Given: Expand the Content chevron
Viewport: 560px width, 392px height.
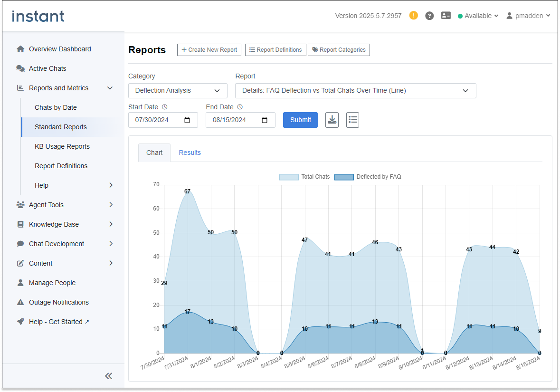Looking at the screenshot, I should click(111, 263).
